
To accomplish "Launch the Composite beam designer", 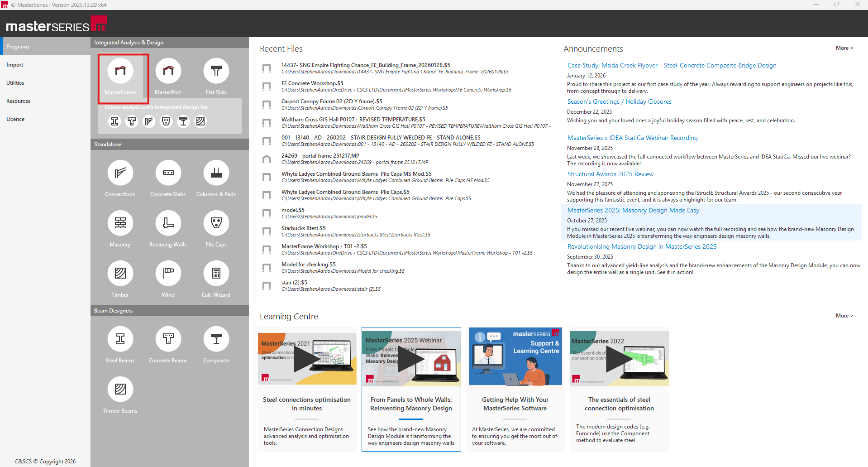I will (216, 339).
